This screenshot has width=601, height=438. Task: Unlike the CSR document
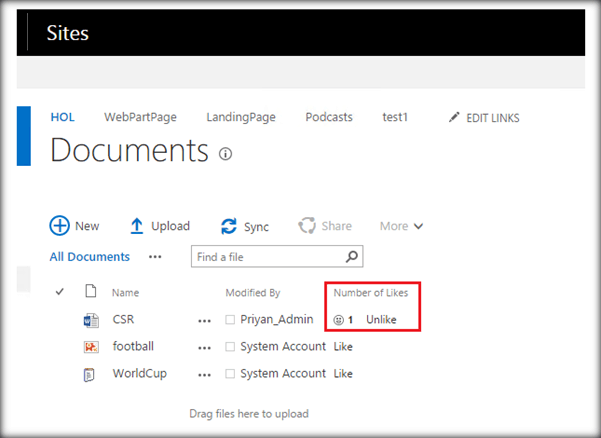[x=381, y=320]
